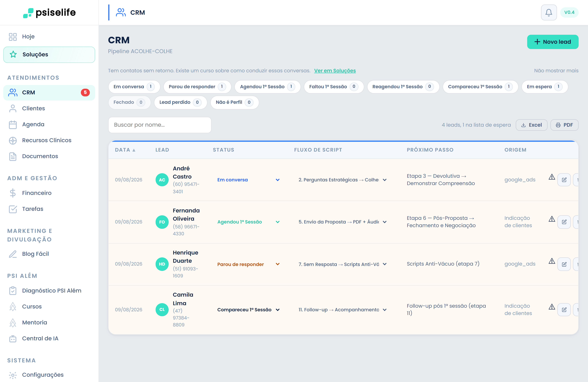The width and height of the screenshot is (588, 382).
Task: Click warning triangle in Henrique Duarte row
Action: 552,261
